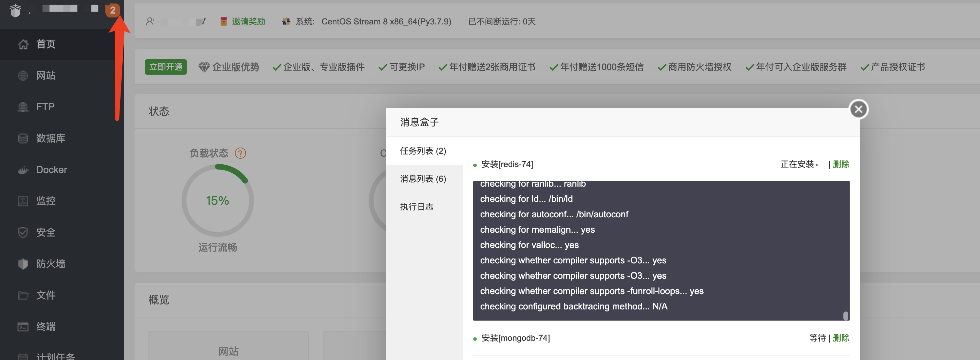Switch to 消息列表 (6) tab
980x360 pixels.
click(x=423, y=179)
